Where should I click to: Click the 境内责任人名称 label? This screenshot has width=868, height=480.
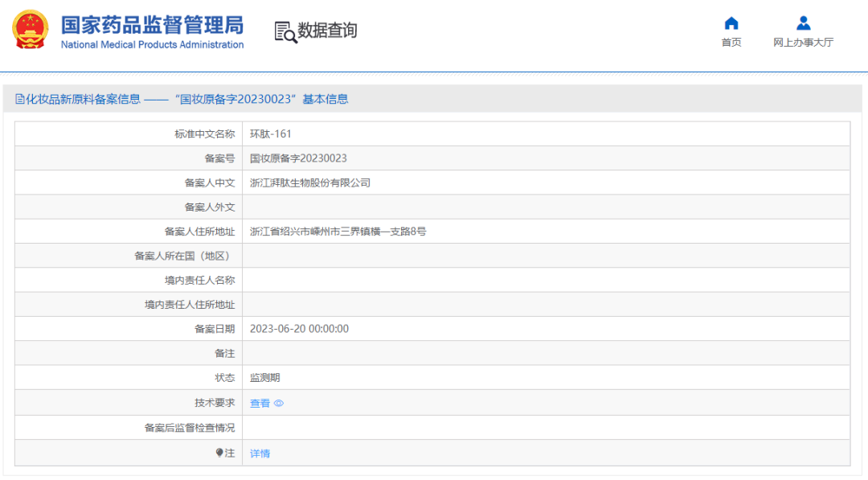pos(200,280)
